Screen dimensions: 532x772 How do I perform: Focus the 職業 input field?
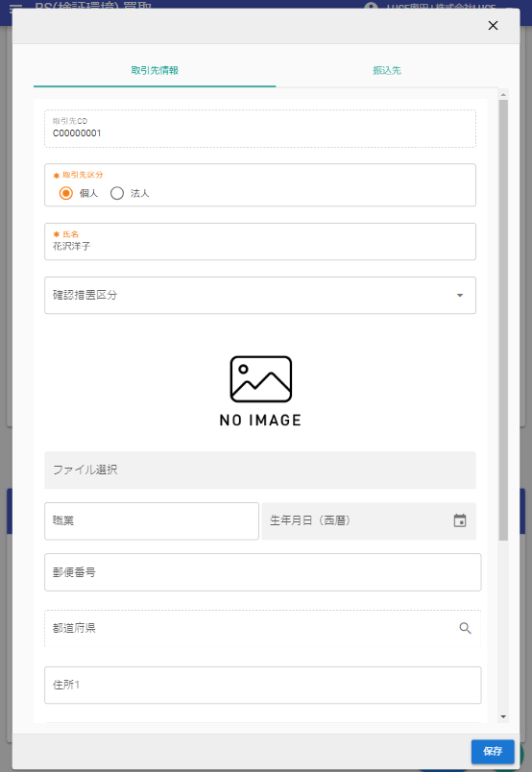click(x=152, y=520)
